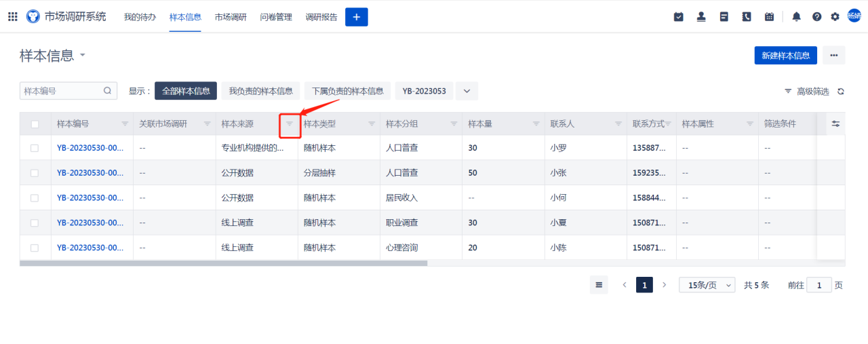Switch to 我的待办 tab
Viewport: 868px width, 344px height.
(x=140, y=17)
